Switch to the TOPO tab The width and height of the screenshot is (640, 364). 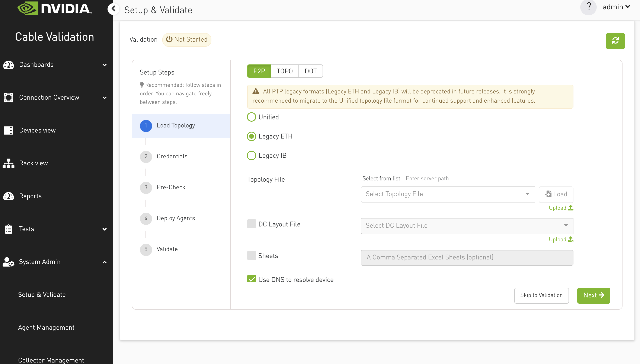pyautogui.click(x=285, y=71)
